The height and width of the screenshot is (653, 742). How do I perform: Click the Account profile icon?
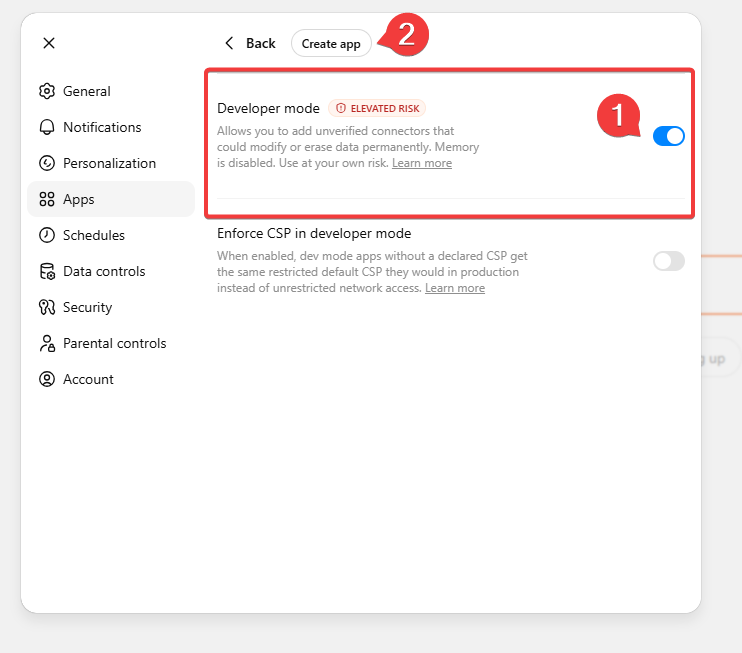point(47,379)
